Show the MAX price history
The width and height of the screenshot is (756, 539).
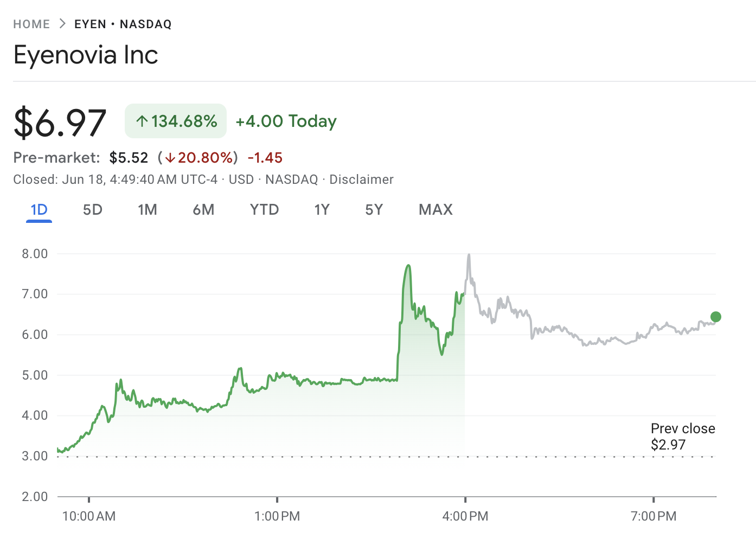(435, 210)
